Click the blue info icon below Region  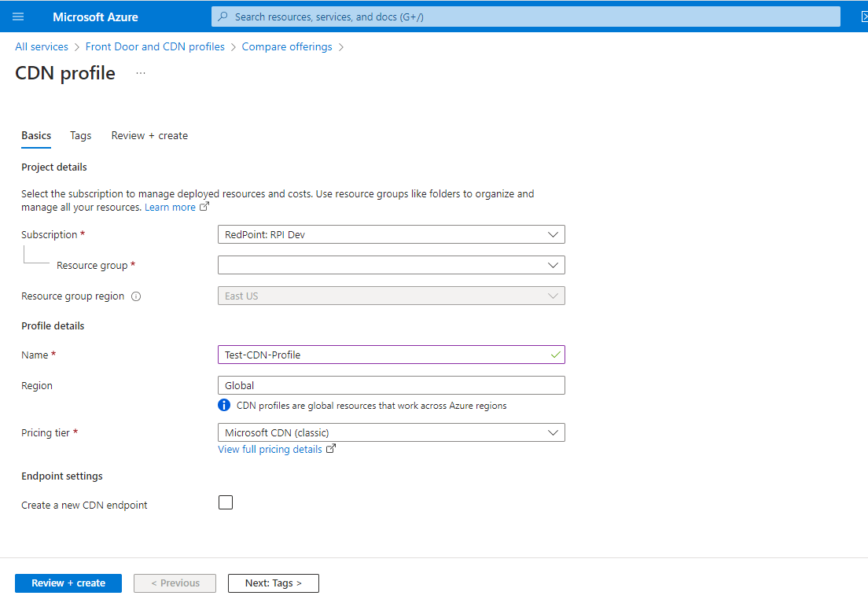224,406
